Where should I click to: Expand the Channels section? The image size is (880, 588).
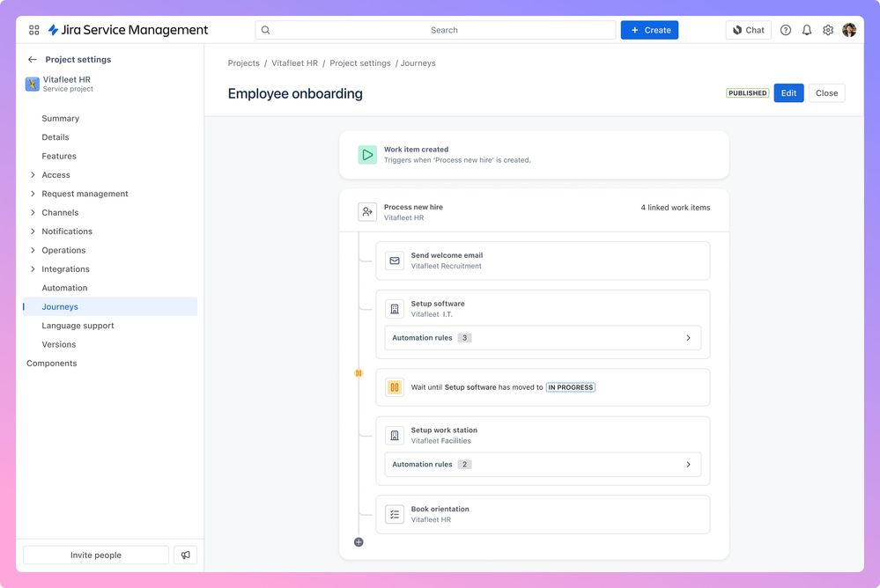click(33, 213)
